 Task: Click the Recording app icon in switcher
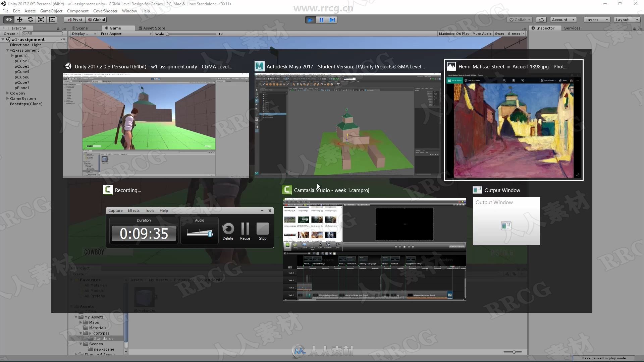pyautogui.click(x=108, y=190)
